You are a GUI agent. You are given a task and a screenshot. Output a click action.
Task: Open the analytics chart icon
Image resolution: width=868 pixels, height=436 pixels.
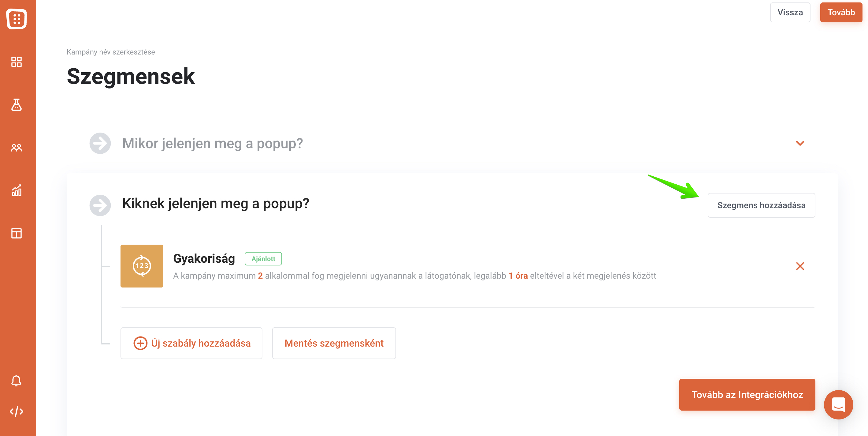(x=17, y=190)
